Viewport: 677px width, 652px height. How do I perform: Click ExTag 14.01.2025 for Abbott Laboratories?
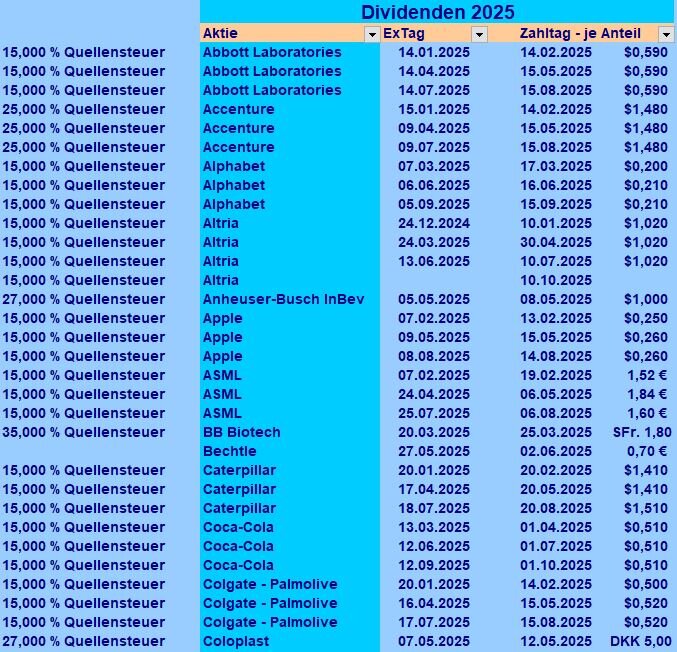click(x=434, y=52)
